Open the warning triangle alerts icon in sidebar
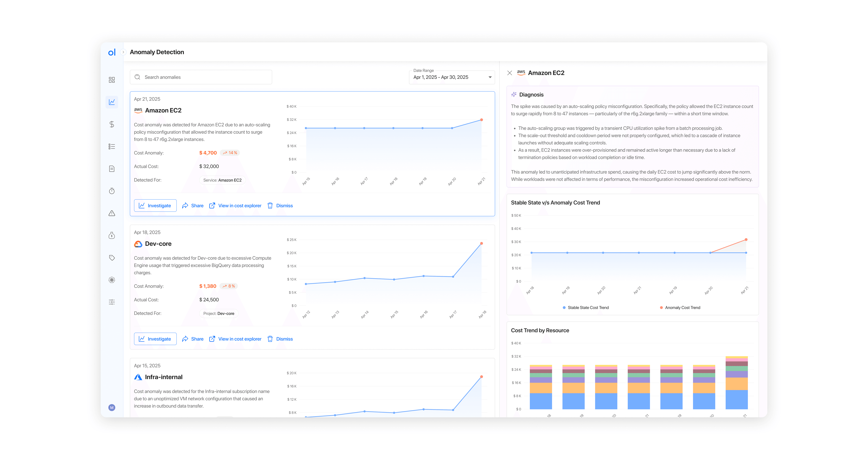Image resolution: width=868 pixels, height=460 pixels. 112,213
